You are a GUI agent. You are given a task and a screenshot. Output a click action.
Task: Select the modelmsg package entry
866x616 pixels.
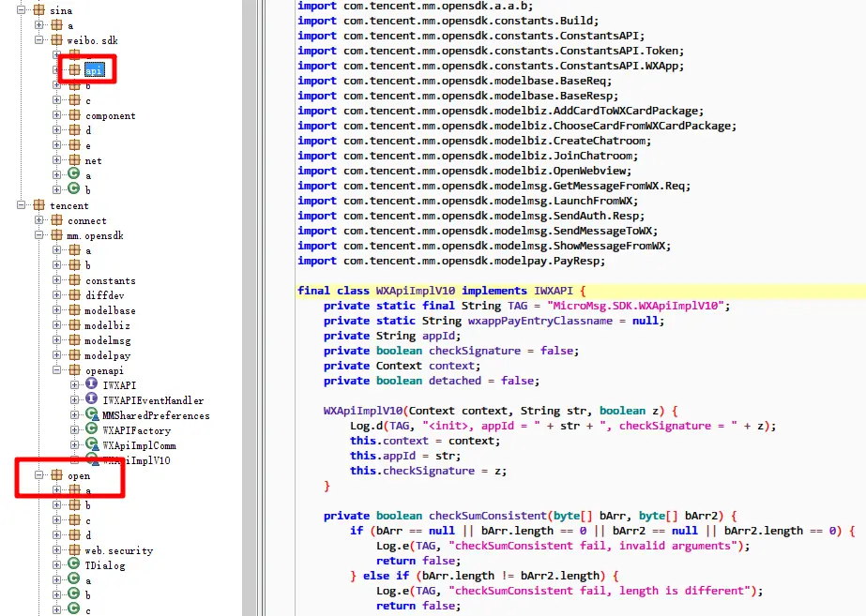coord(108,340)
